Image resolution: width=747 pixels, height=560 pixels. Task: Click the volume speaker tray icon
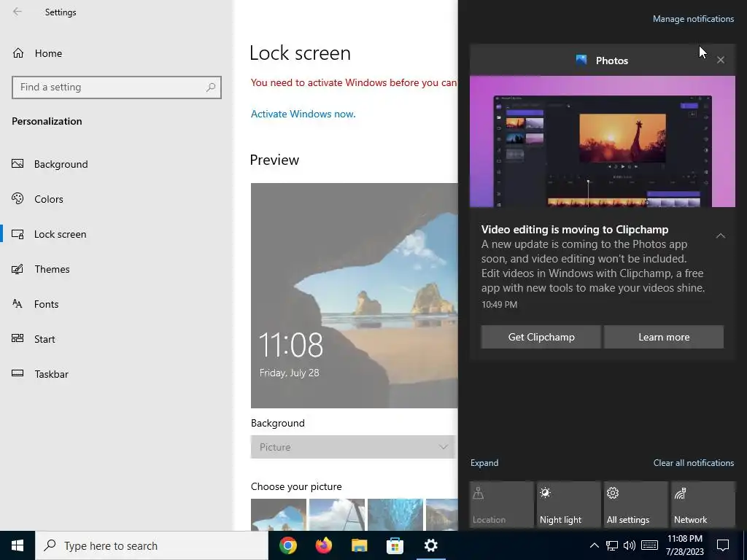coord(630,545)
